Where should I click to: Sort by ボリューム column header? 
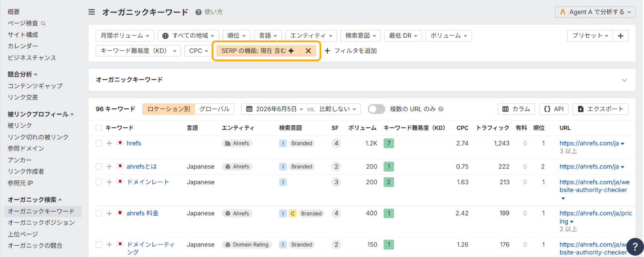click(x=362, y=128)
